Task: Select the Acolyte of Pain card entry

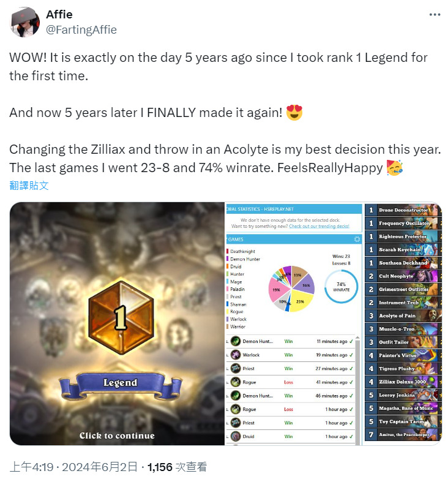Action: (403, 315)
